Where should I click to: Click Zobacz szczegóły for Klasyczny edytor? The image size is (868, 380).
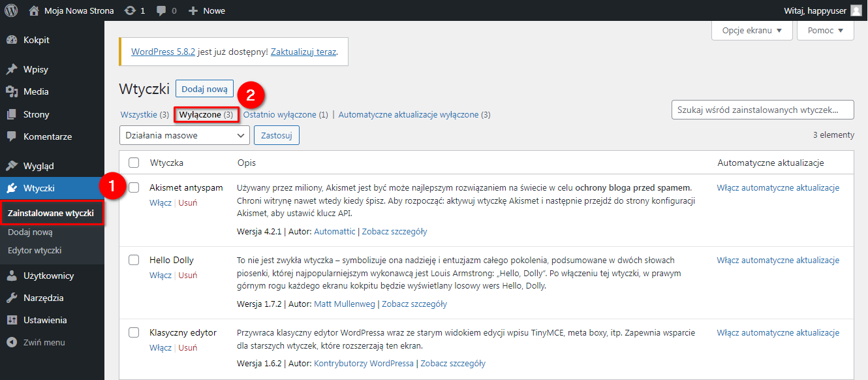click(453, 363)
